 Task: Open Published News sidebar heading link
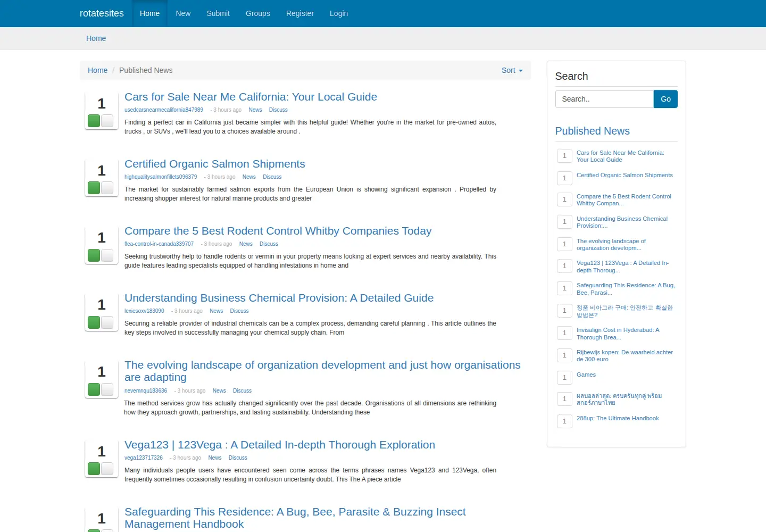pyautogui.click(x=592, y=131)
